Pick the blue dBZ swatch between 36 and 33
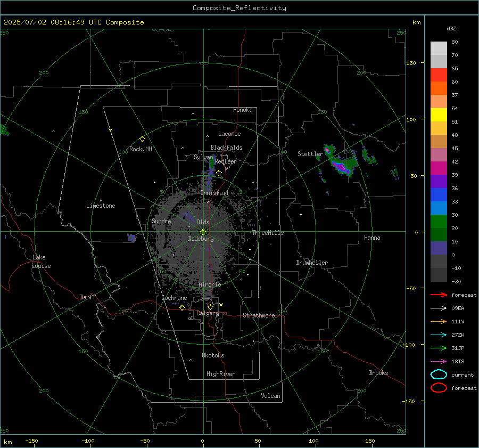Screen dimensions: 479x448 [x=439, y=194]
